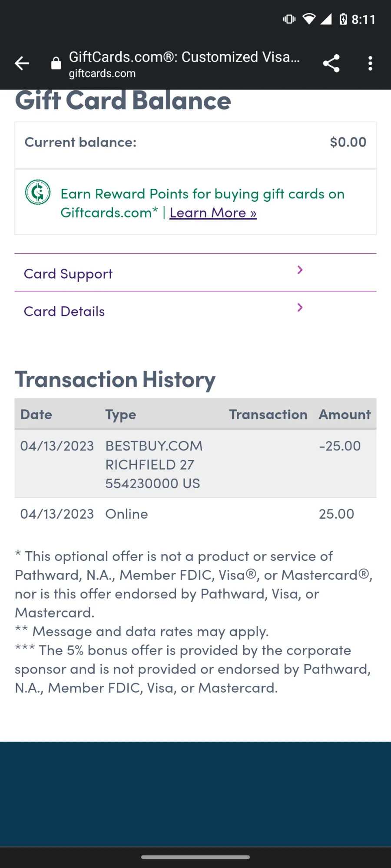
Task: Tap the battery status icon
Action: click(x=343, y=19)
